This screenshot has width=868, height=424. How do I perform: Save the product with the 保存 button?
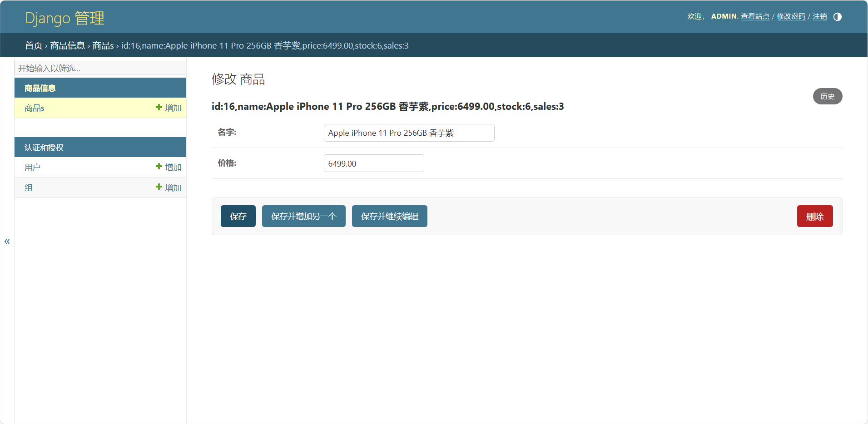(x=238, y=216)
